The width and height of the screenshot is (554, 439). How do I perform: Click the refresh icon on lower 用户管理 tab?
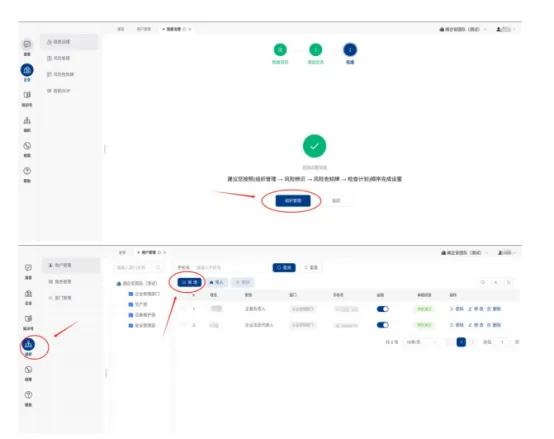pyautogui.click(x=159, y=253)
